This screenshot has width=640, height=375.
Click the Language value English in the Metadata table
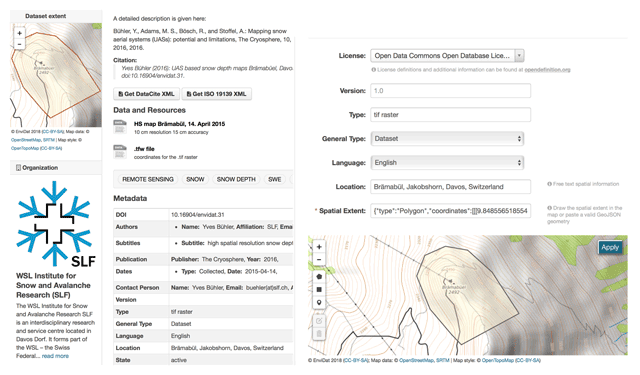(x=180, y=336)
